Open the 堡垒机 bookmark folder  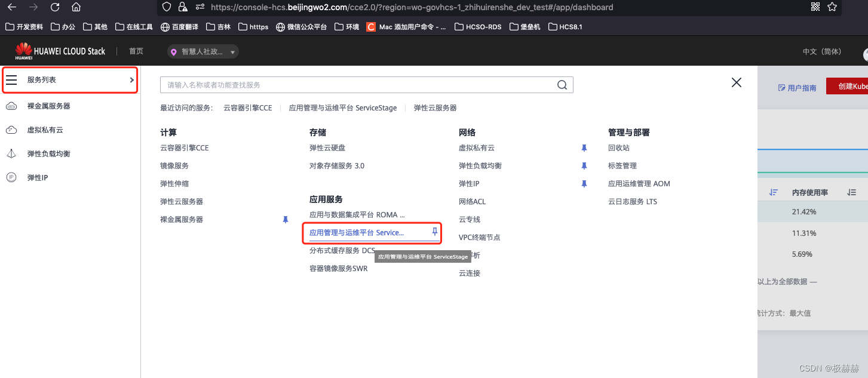pyautogui.click(x=525, y=27)
